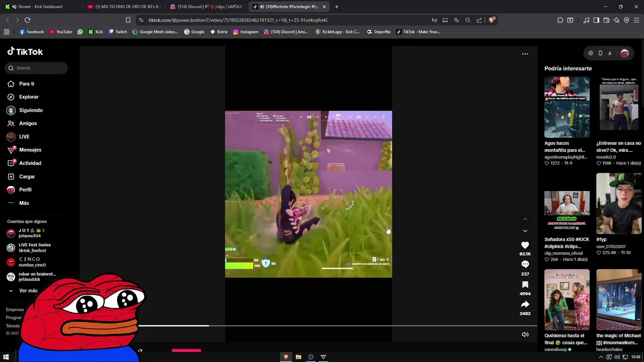Show hidden system tray icons
This screenshot has height=362, width=644.
[x=601, y=357]
